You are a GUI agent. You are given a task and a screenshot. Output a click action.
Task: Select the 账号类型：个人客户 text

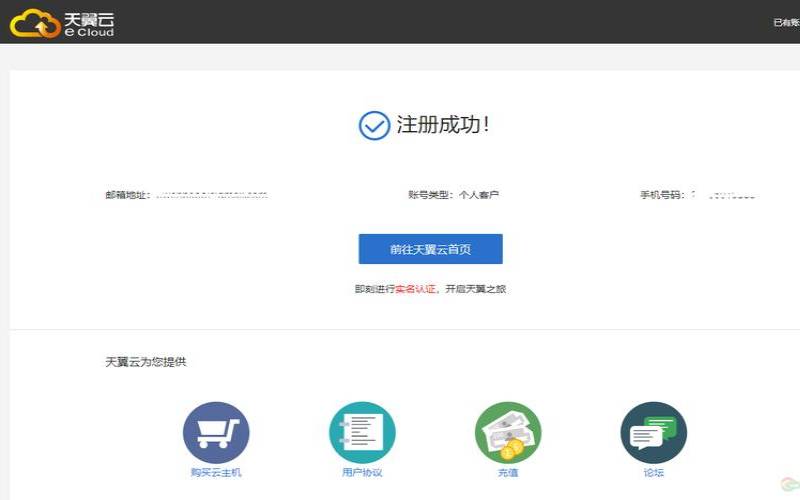pyautogui.click(x=454, y=195)
